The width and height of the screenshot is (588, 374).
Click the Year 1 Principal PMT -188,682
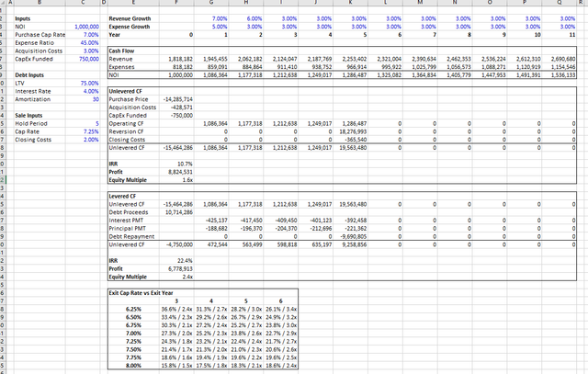pyautogui.click(x=217, y=229)
